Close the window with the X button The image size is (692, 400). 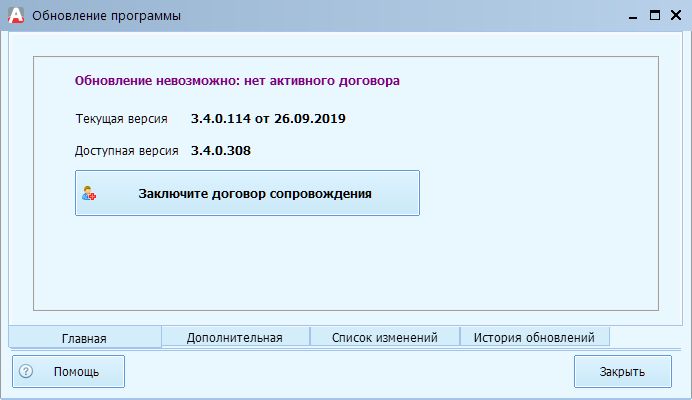pyautogui.click(x=676, y=15)
